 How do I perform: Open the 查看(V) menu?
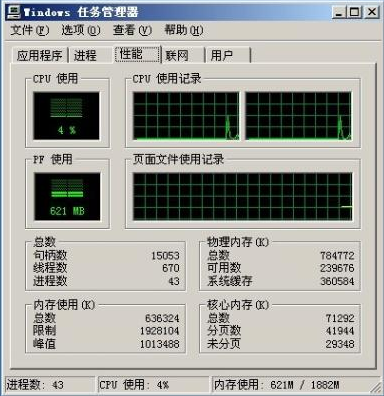click(x=132, y=30)
